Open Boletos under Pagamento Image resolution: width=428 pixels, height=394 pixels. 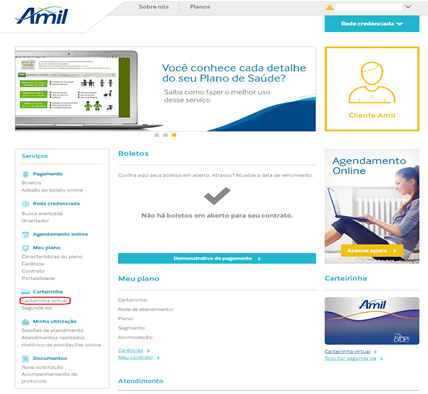(31, 183)
